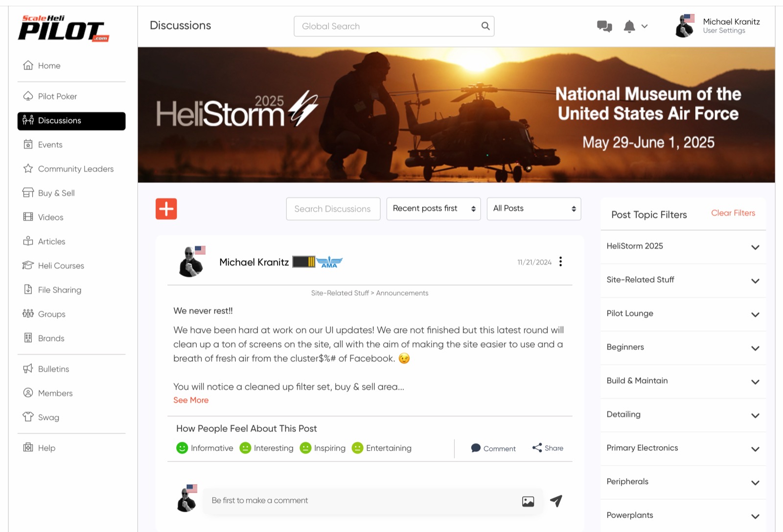Click the 'Site-Related Stuff > Announcements' breadcrumb
783x532 pixels.
(x=370, y=293)
